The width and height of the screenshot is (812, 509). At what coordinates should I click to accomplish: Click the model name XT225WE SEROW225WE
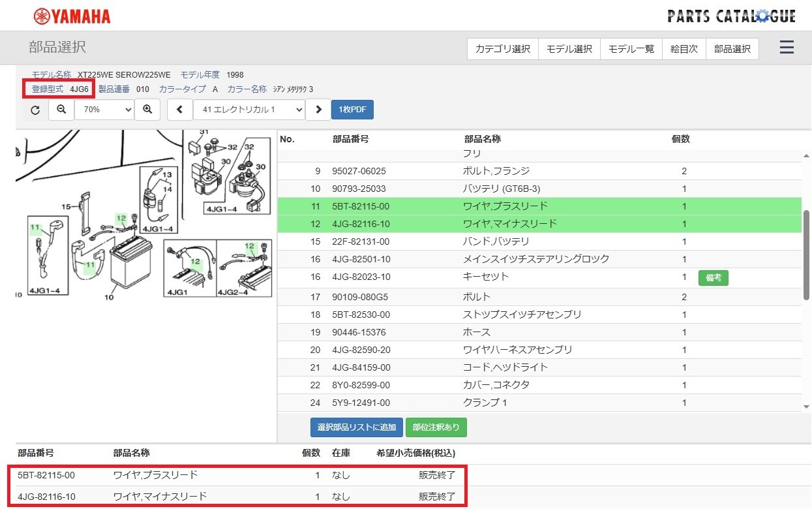tap(124, 75)
